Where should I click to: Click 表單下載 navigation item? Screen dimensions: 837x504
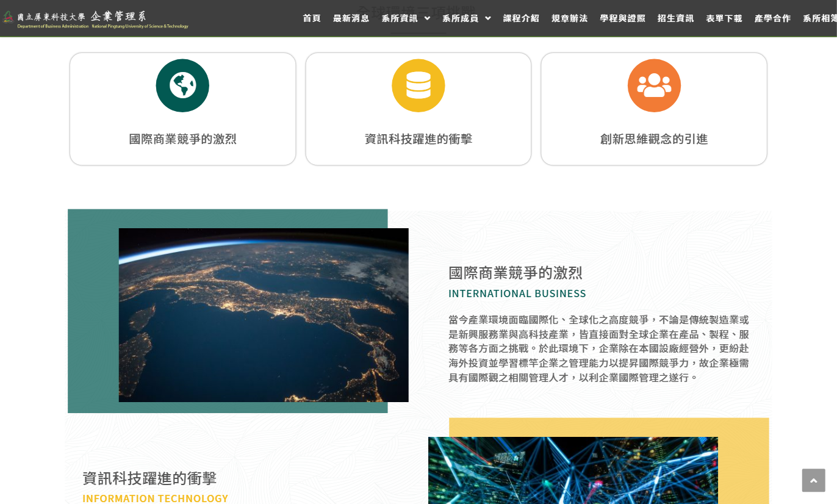(x=724, y=18)
